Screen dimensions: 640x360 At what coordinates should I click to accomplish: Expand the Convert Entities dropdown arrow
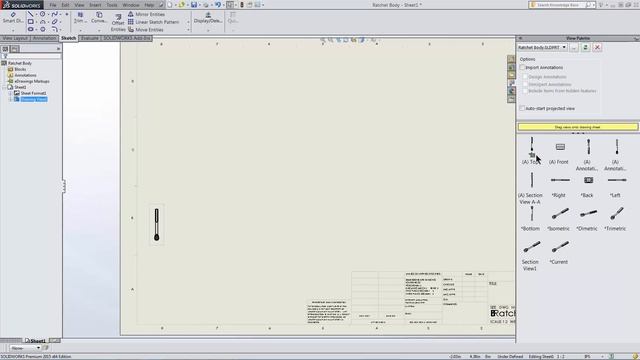(x=99, y=30)
